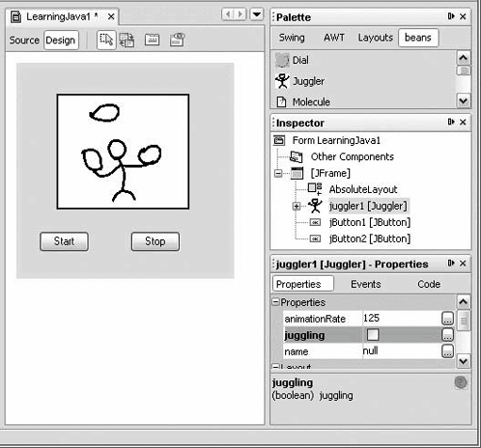
Task: Click the Stop button on form
Action: [x=155, y=242]
